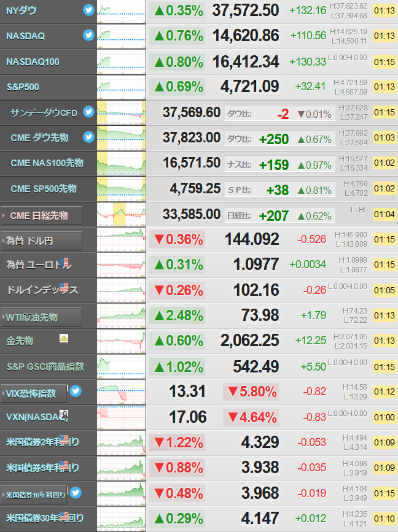This screenshot has width=398, height=532.
Task: Click the NASDAQ price 14,620.86
Action: click(x=246, y=36)
